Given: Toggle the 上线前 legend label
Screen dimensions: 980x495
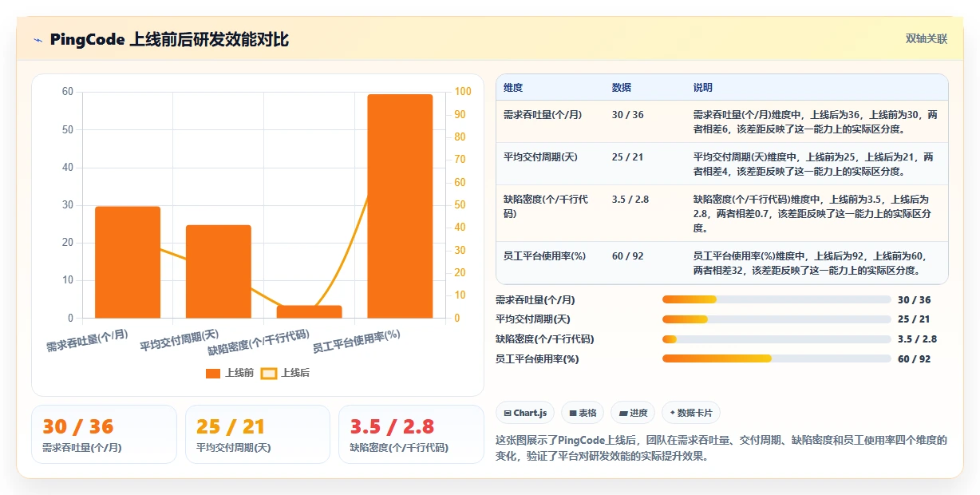Looking at the screenshot, I should (x=239, y=373).
